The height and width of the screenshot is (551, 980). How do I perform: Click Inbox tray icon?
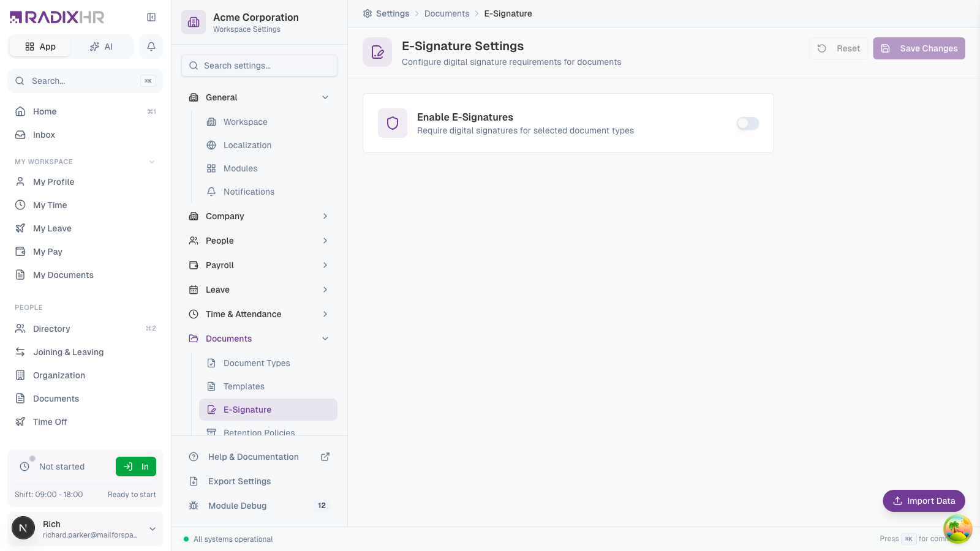click(20, 135)
